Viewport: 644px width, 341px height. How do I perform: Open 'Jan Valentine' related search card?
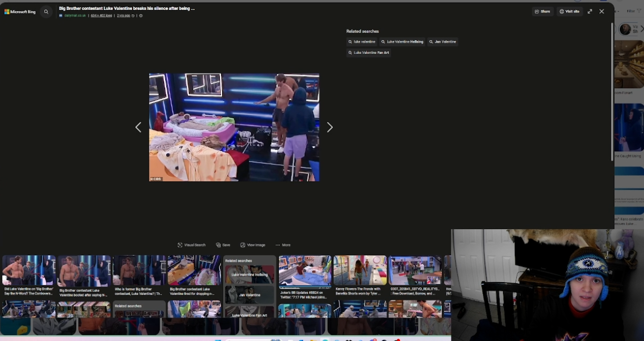(x=250, y=295)
